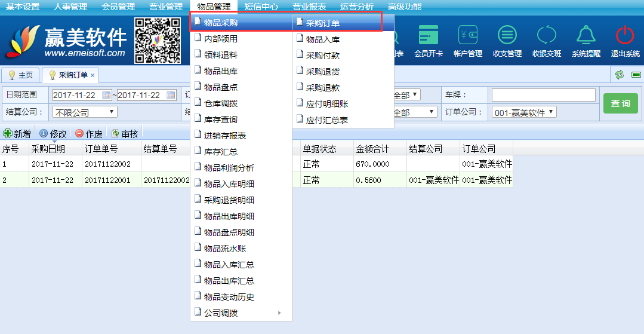This screenshot has height=334, width=644.
Task: Choose 物品入库 in the submenu
Action: pos(343,39)
